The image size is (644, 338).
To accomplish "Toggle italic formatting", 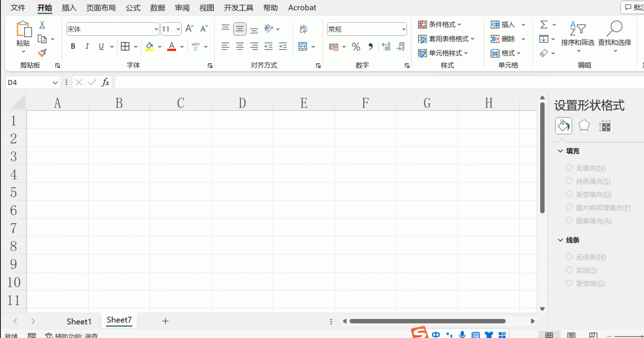I will (x=87, y=46).
